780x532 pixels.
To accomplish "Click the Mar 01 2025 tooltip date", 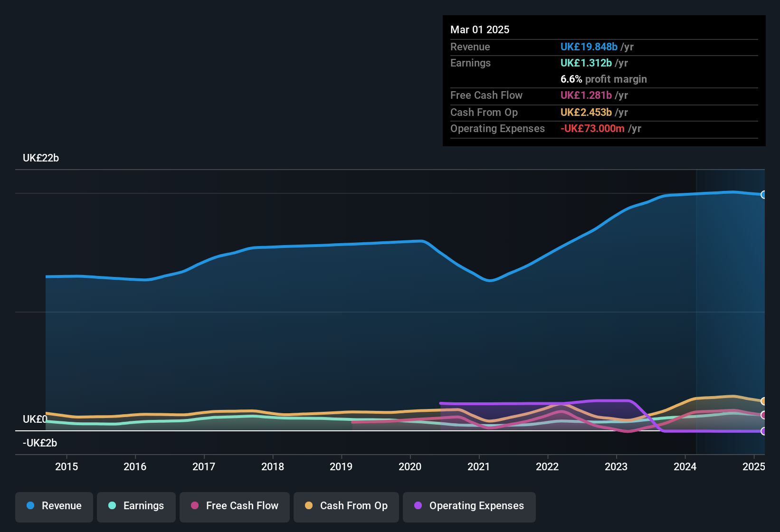I will coord(480,30).
